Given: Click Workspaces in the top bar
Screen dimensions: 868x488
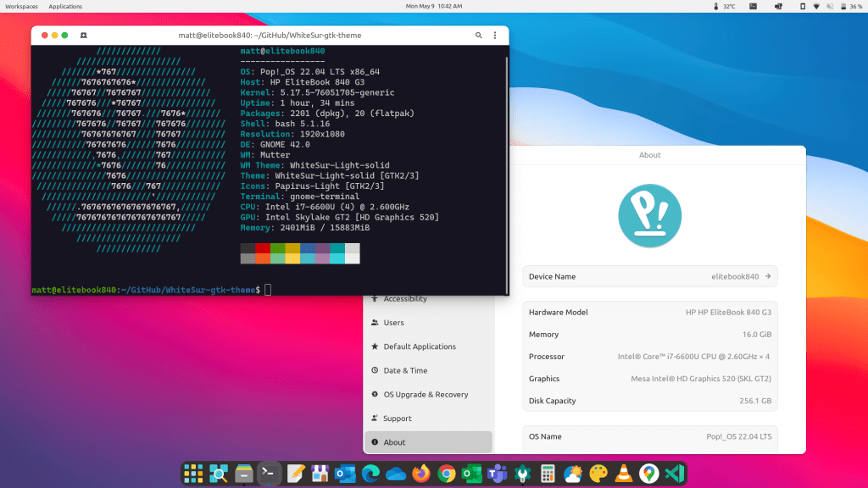Looking at the screenshot, I should (x=21, y=6).
